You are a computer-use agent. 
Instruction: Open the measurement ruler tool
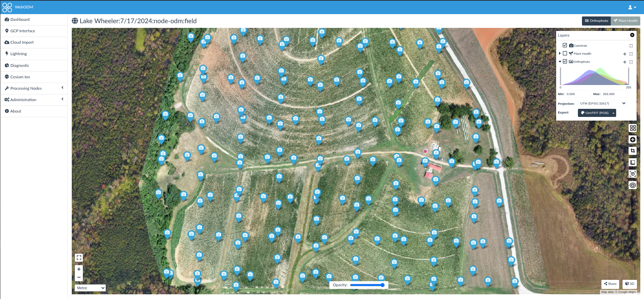[x=633, y=162]
